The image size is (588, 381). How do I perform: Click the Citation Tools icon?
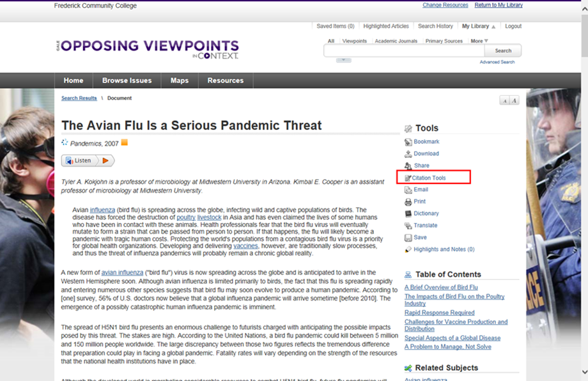point(408,178)
